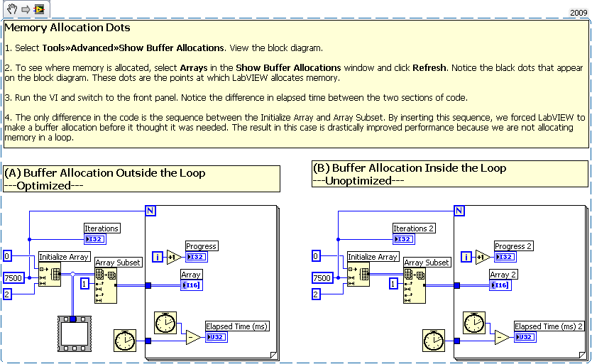Click Array I16 indicator terminal

(192, 285)
